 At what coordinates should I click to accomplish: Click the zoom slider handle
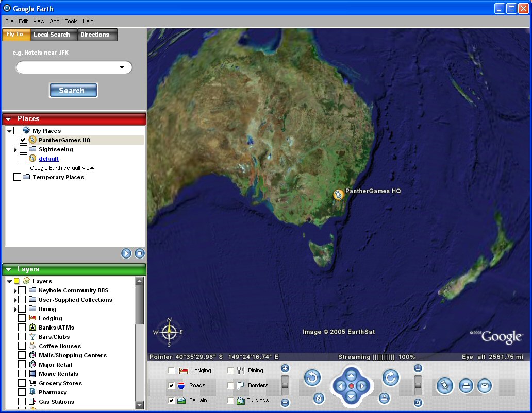click(285, 385)
